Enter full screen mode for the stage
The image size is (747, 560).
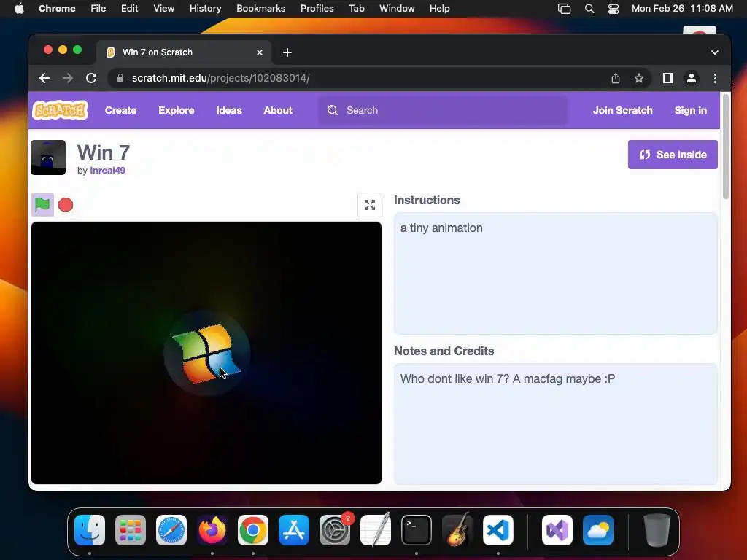[370, 205]
